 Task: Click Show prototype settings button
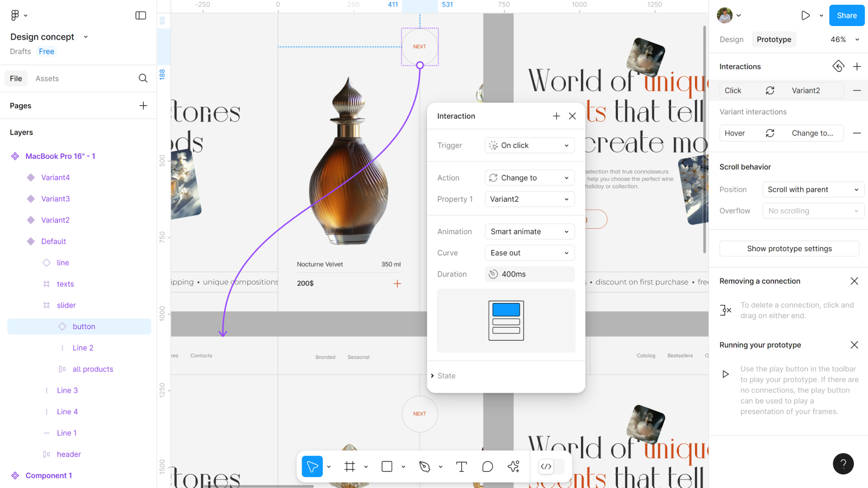(789, 248)
